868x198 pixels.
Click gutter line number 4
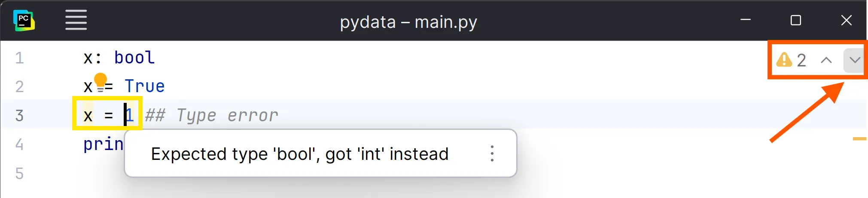[19, 144]
